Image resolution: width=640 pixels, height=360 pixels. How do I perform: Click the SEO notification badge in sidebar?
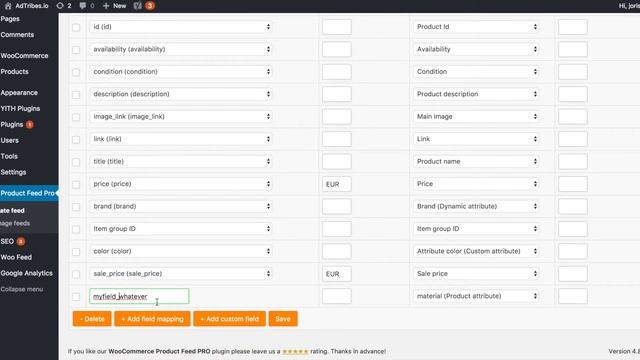tap(21, 241)
